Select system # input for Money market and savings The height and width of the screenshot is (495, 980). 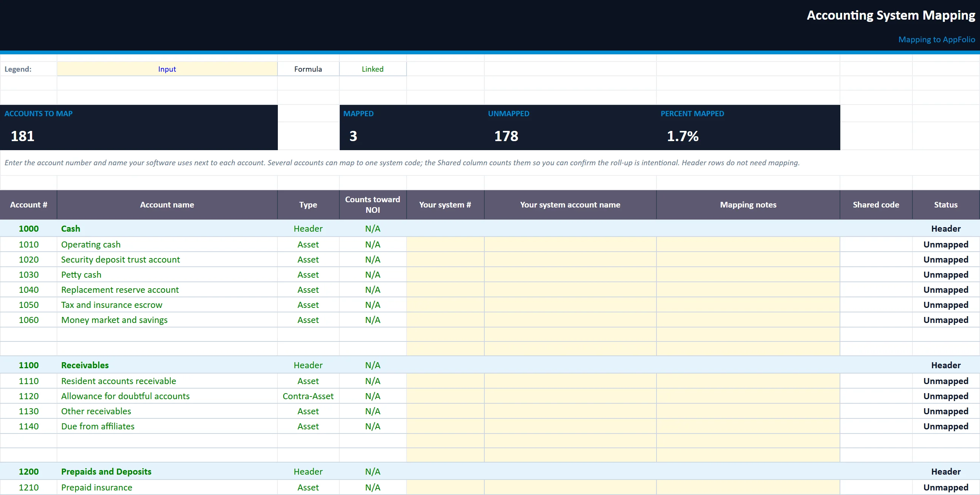coord(445,320)
